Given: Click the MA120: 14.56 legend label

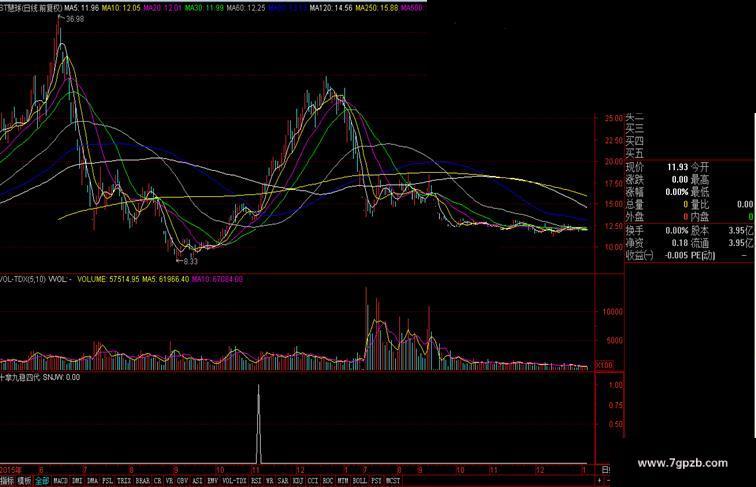Looking at the screenshot, I should point(331,8).
